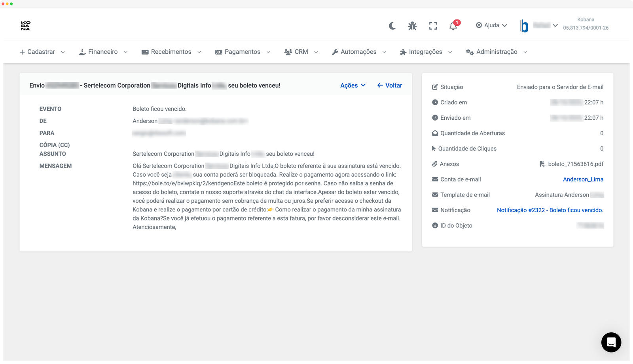This screenshot has height=364, width=633.
Task: Open Notificação #2322 - Boleto ficou vencido
Action: pos(550,210)
